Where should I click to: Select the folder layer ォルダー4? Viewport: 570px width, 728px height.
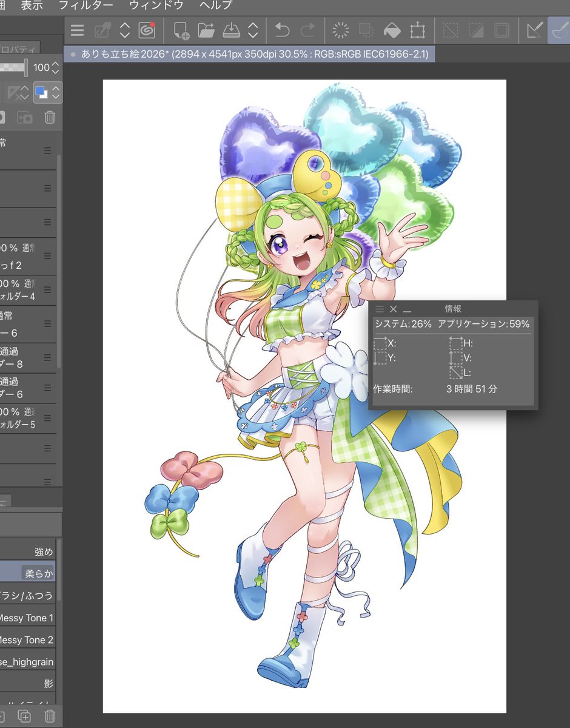pos(29,290)
